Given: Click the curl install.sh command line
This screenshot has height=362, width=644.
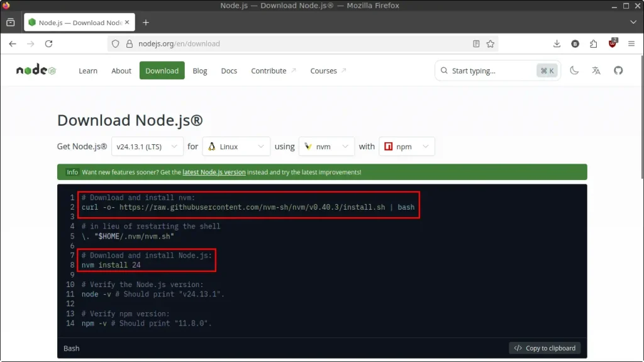Looking at the screenshot, I should [x=248, y=207].
